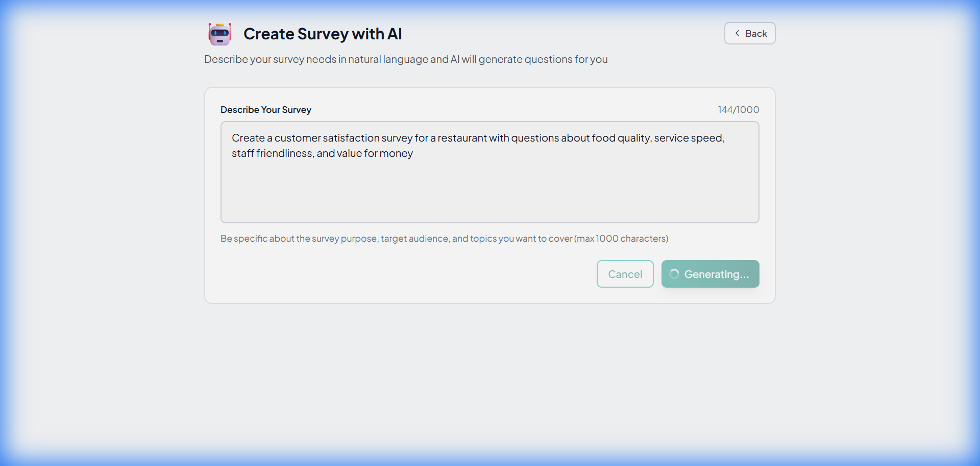Click the 144/1000 character counter
The width and height of the screenshot is (980, 466).
[x=738, y=109]
